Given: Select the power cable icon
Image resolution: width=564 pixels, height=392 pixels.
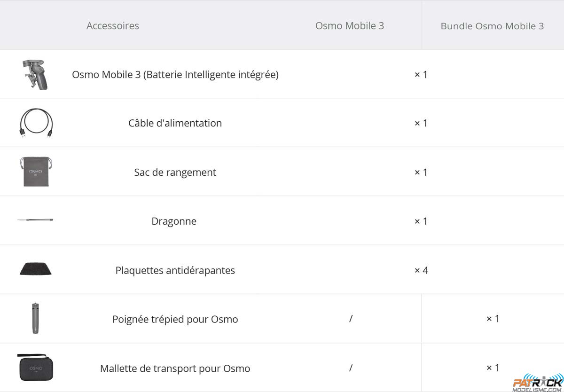Looking at the screenshot, I should click(36, 123).
